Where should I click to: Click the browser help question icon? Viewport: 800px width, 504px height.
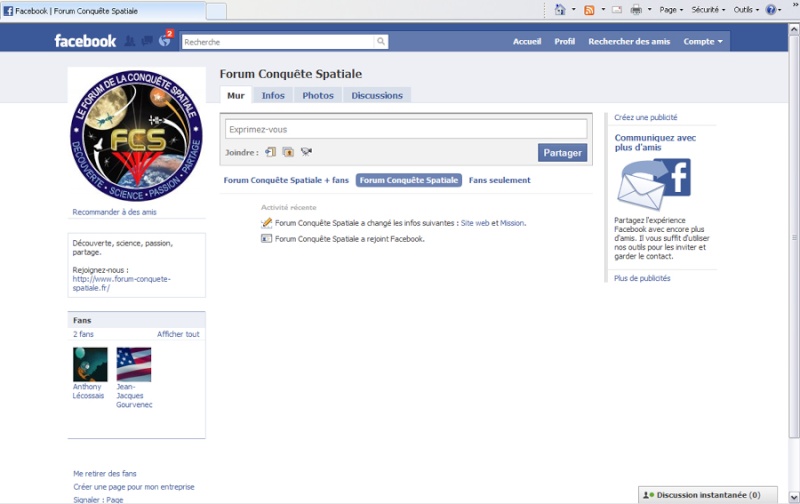[771, 10]
